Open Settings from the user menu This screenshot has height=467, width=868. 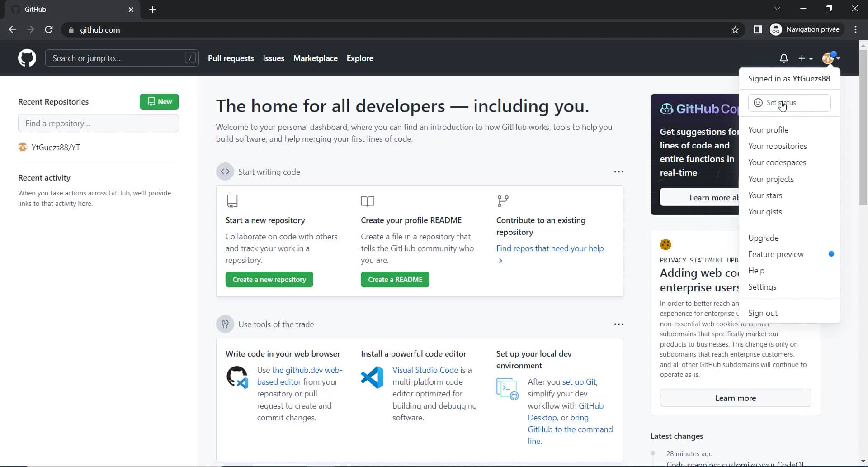click(789, 287)
